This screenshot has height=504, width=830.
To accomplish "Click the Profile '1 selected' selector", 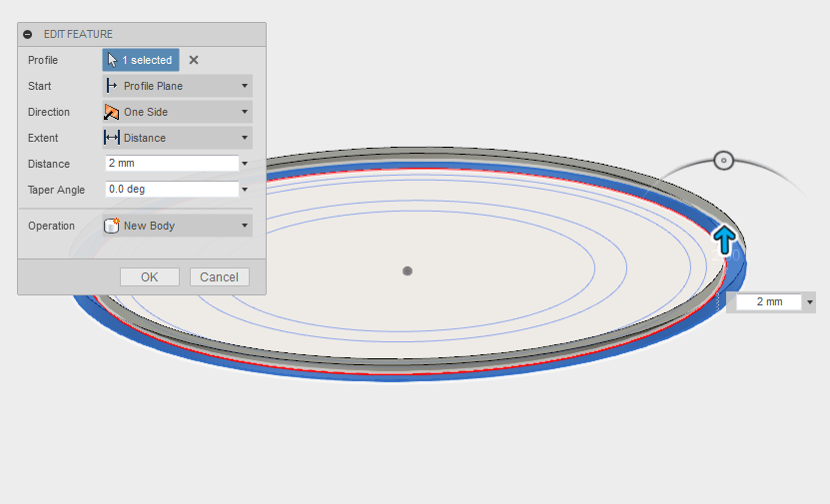I will tap(141, 60).
